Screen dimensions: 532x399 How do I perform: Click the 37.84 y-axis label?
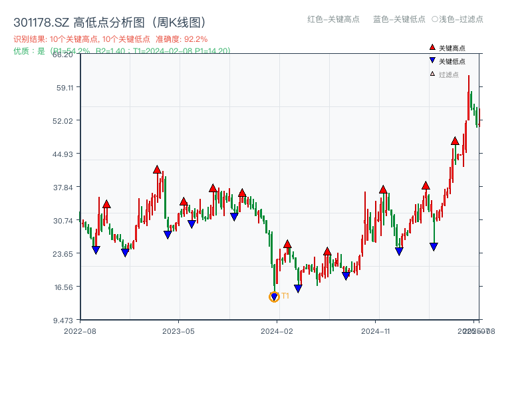point(63,188)
